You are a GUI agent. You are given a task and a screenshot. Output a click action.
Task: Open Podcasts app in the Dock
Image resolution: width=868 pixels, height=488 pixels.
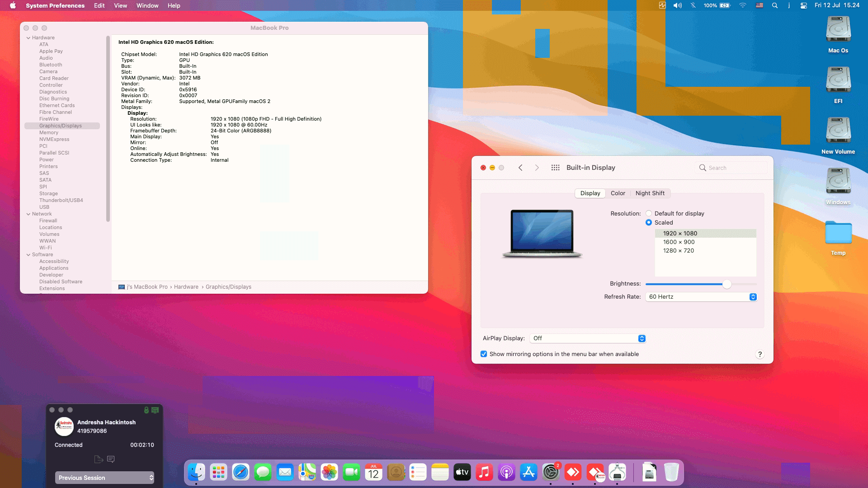[506, 473]
